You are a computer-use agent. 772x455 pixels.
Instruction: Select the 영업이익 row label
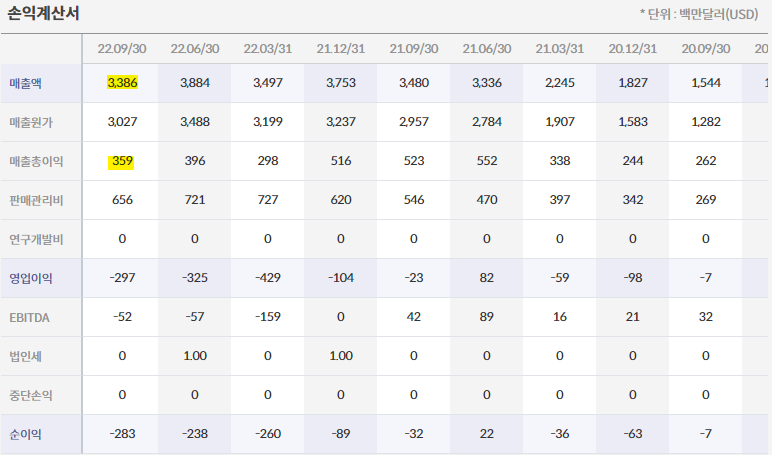pyautogui.click(x=31, y=278)
